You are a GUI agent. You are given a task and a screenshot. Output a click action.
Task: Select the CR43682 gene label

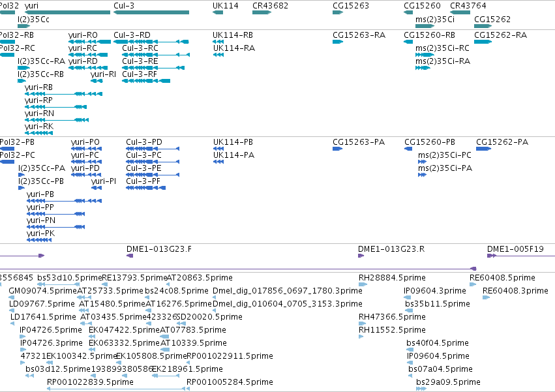(x=270, y=6)
